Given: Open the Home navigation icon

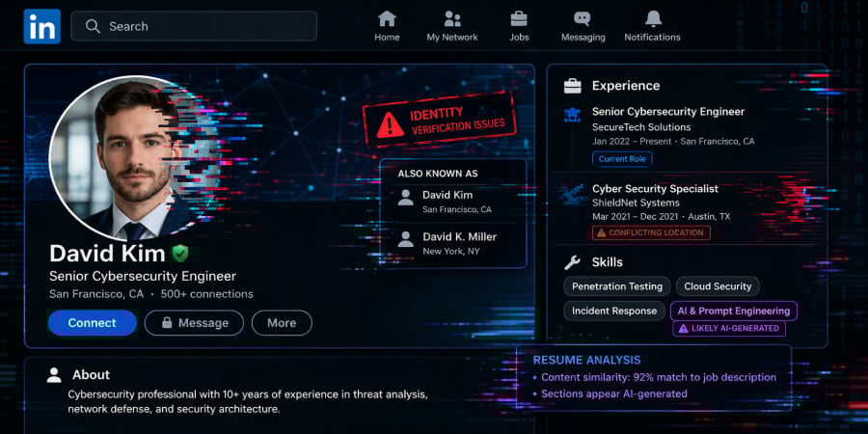Looking at the screenshot, I should click(x=387, y=19).
